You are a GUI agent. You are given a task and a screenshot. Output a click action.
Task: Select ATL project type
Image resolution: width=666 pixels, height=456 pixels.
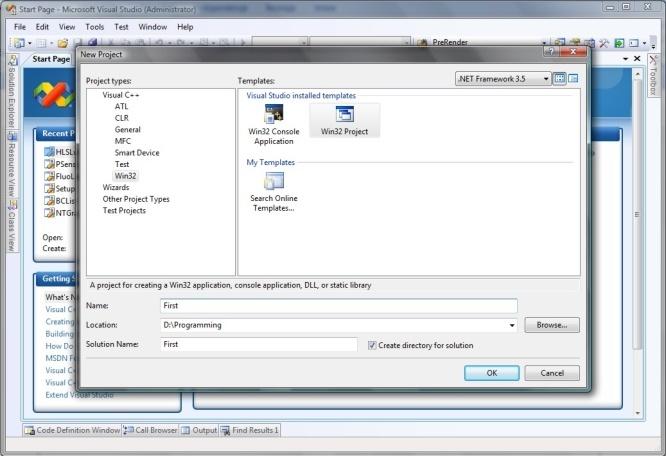point(121,107)
